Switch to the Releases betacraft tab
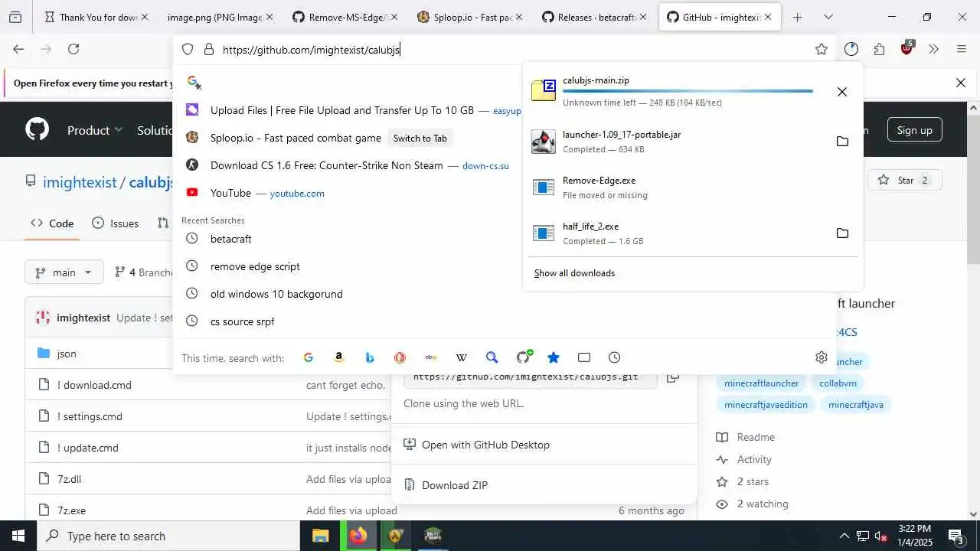Image resolution: width=980 pixels, height=551 pixels. point(595,17)
